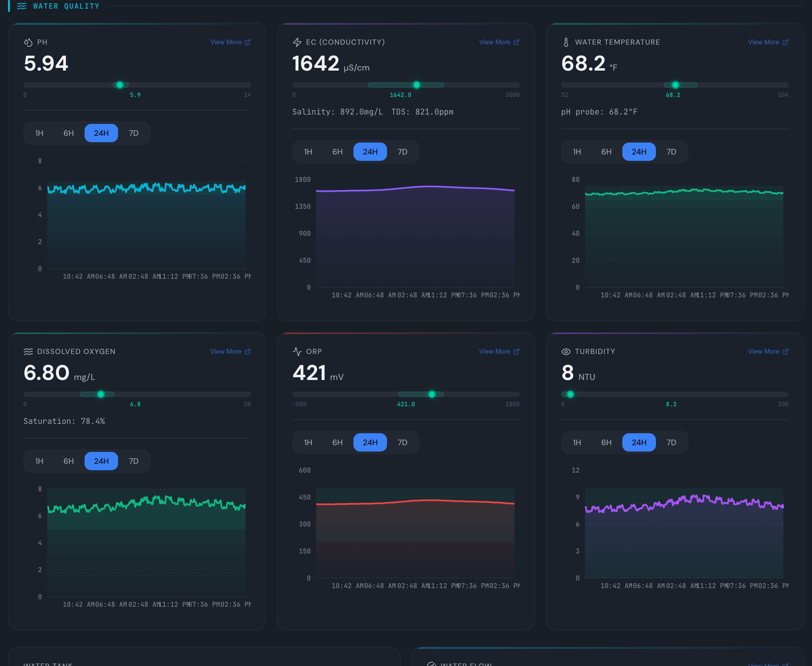Select 1H range on the EC chart
Image resolution: width=812 pixels, height=666 pixels.
[308, 152]
